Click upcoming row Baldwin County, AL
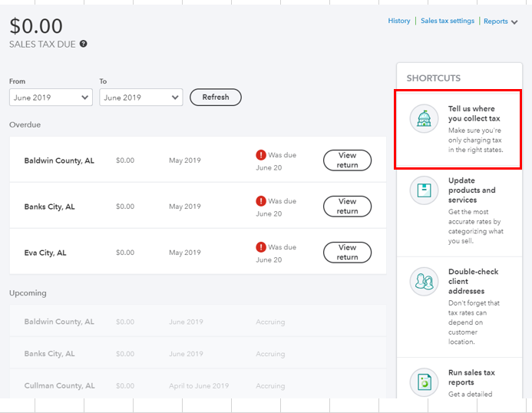Viewport: 532px width, 413px height. coord(198,322)
